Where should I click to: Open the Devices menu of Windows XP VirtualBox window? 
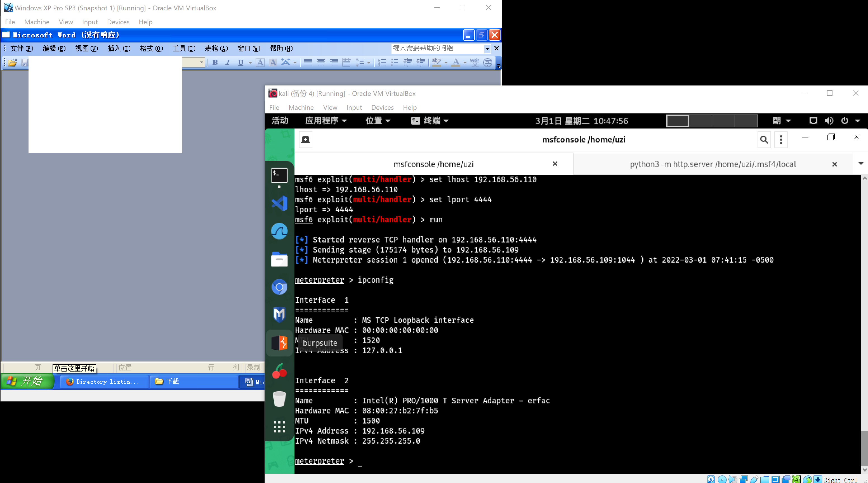click(118, 22)
